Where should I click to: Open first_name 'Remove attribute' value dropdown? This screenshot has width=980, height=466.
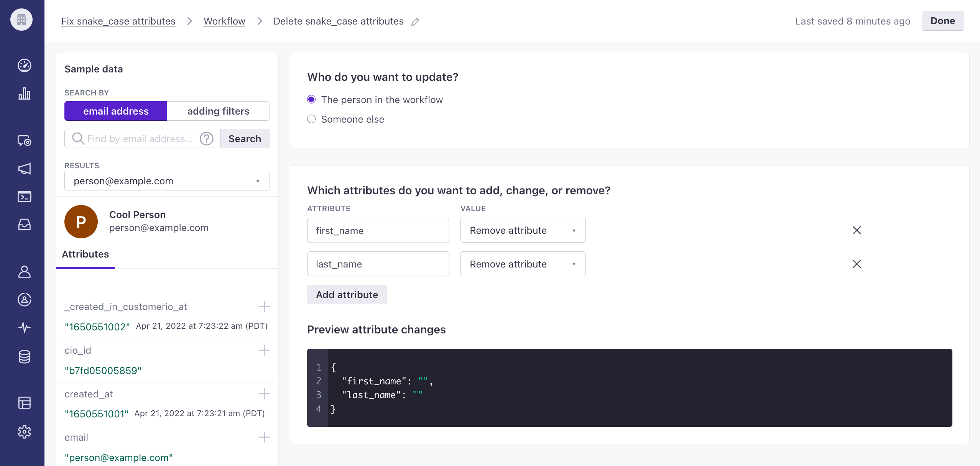(523, 230)
